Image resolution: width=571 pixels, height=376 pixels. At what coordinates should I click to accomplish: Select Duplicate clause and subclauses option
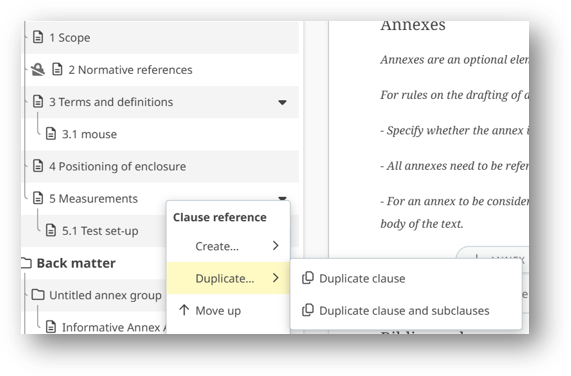click(x=406, y=310)
